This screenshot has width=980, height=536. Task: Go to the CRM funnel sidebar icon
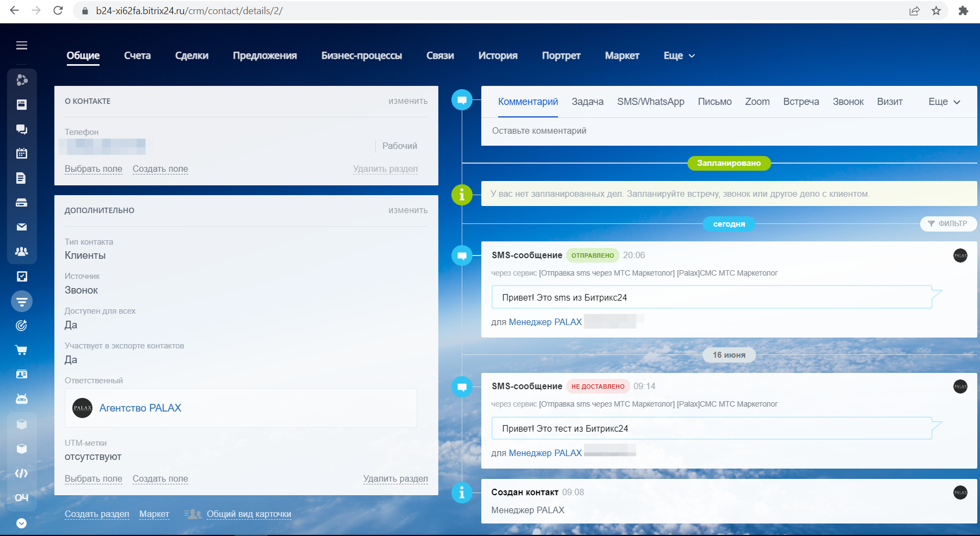[22, 301]
